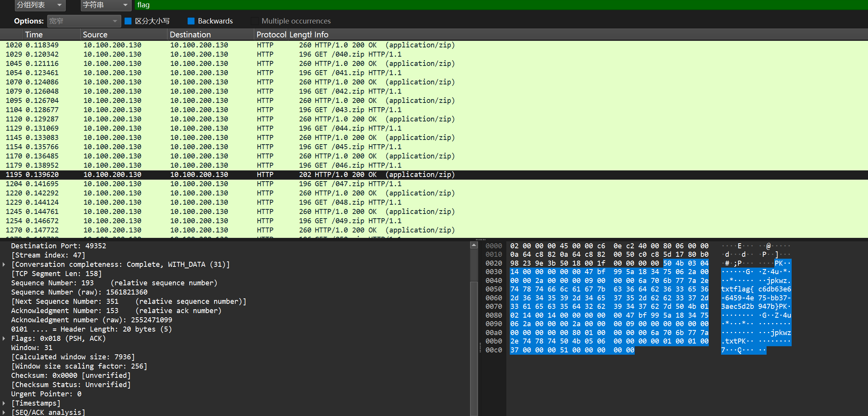Toggle the Backwards checkbox
The image size is (868, 416).
click(191, 21)
